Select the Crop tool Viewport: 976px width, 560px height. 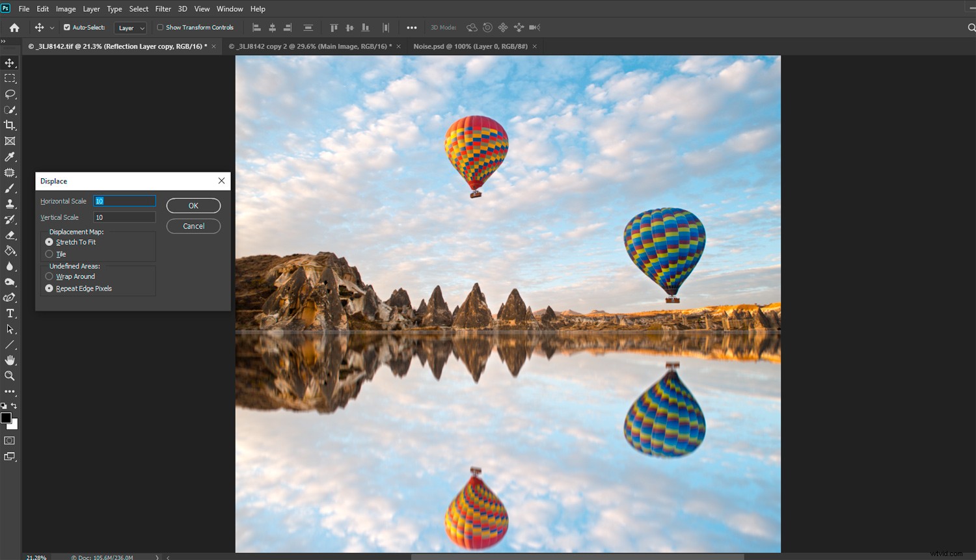tap(10, 125)
